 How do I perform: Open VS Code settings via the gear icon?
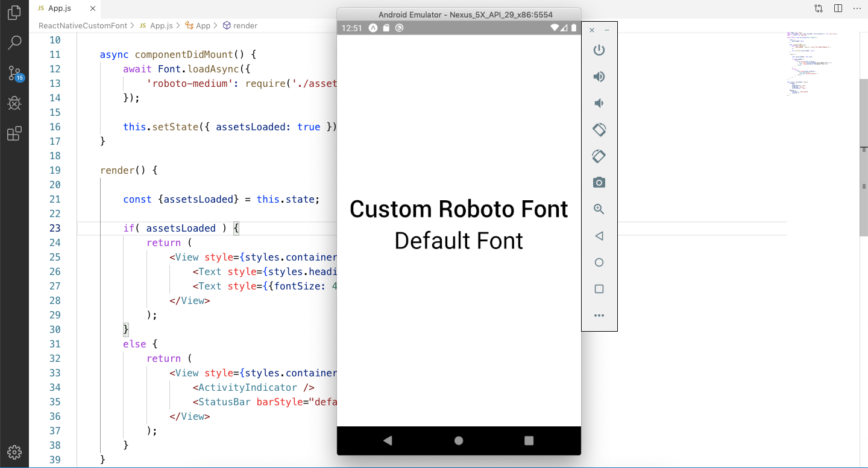pos(14,452)
